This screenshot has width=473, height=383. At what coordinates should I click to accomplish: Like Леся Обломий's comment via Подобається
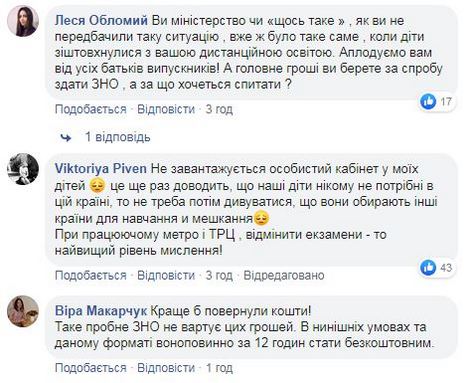[x=91, y=109]
